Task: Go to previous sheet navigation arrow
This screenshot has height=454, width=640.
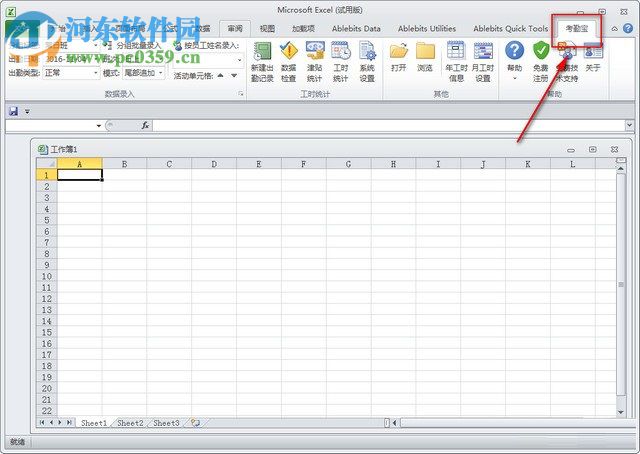Action: click(x=51, y=423)
